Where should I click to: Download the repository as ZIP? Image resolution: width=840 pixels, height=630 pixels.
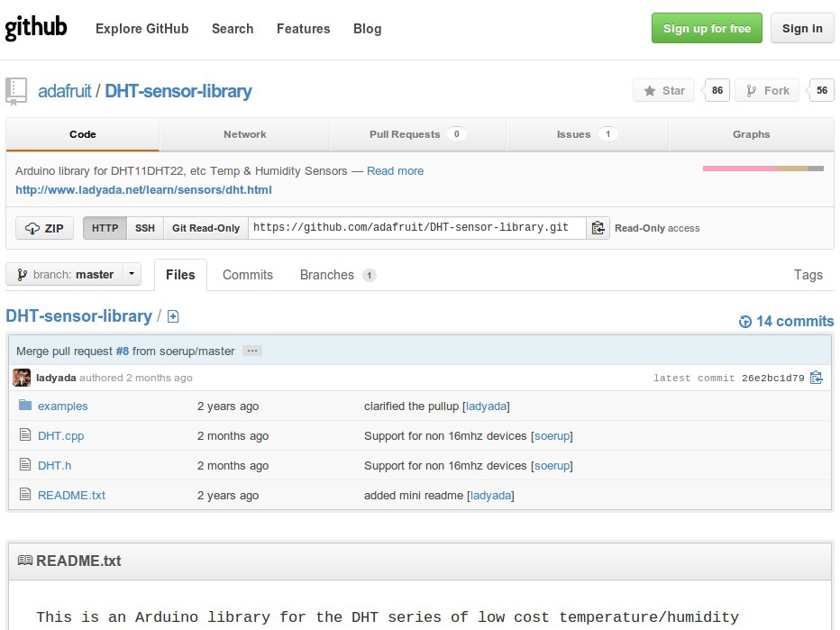click(x=44, y=228)
